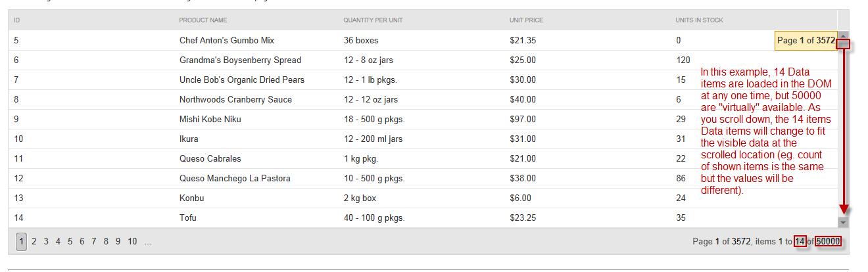Go to page 2 in pager

click(x=34, y=242)
